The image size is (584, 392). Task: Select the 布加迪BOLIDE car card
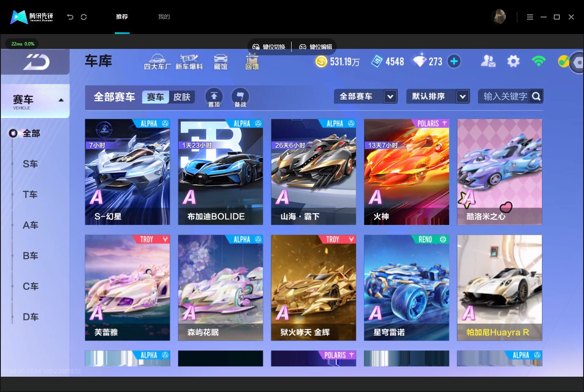(221, 172)
